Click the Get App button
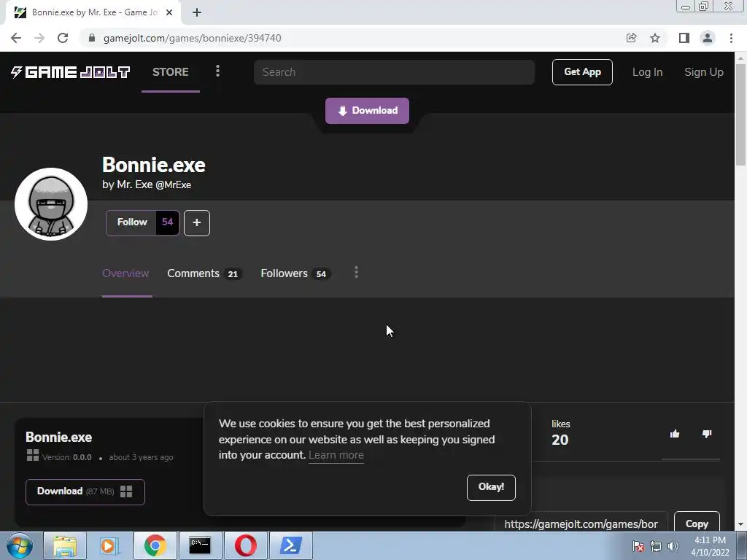Image resolution: width=747 pixels, height=560 pixels. [x=582, y=72]
